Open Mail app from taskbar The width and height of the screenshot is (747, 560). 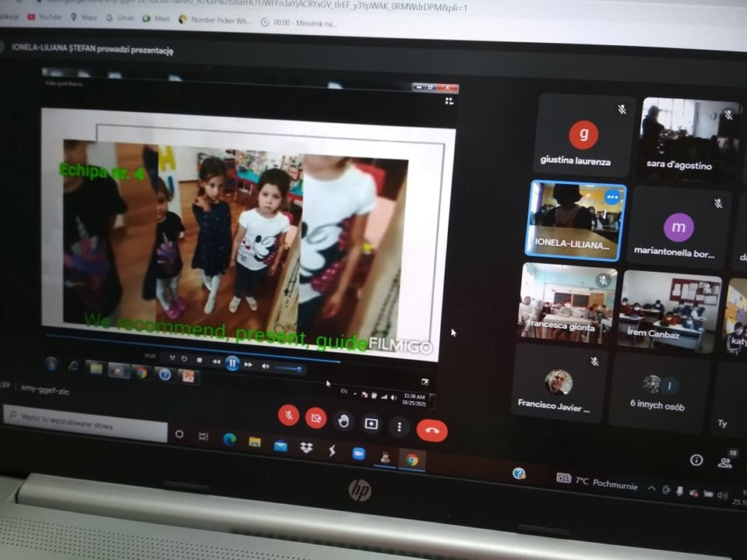pyautogui.click(x=280, y=446)
